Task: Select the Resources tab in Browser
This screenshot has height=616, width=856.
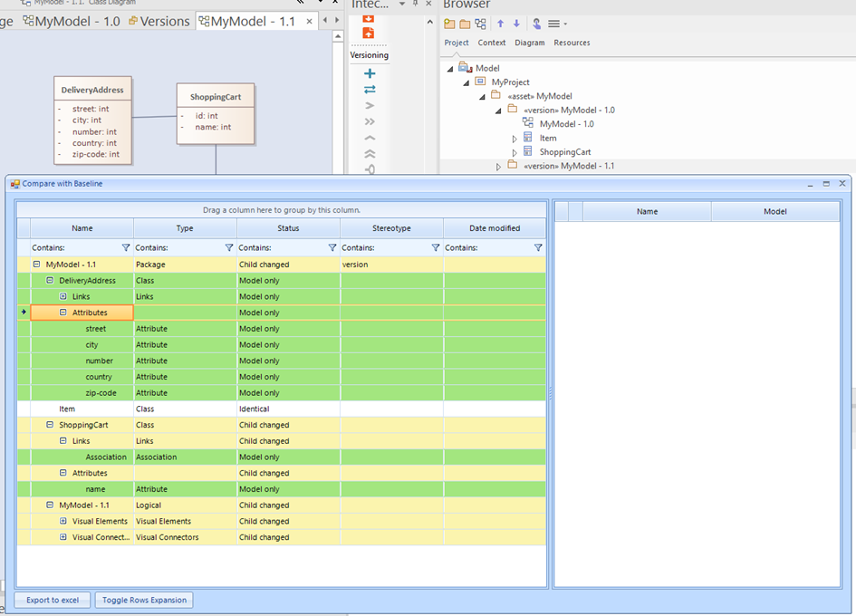Action: pos(572,43)
